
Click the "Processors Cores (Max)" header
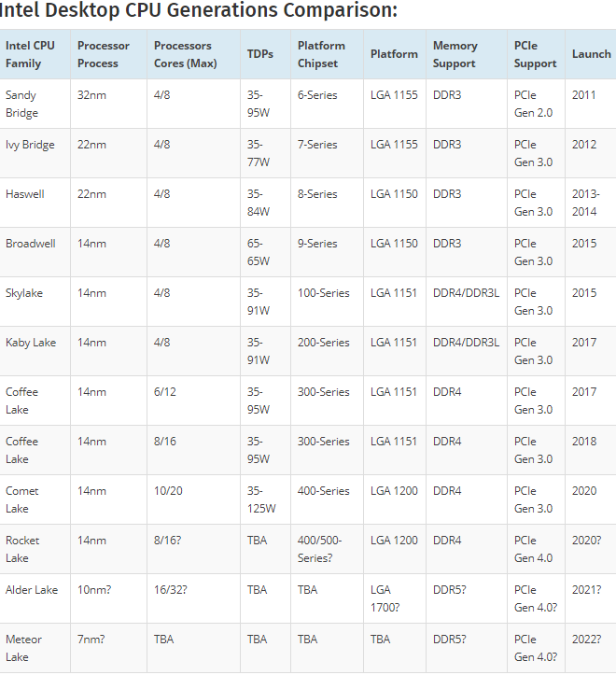click(185, 54)
